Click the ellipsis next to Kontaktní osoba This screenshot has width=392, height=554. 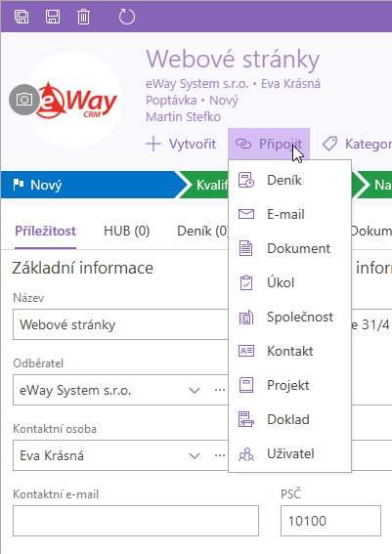220,455
